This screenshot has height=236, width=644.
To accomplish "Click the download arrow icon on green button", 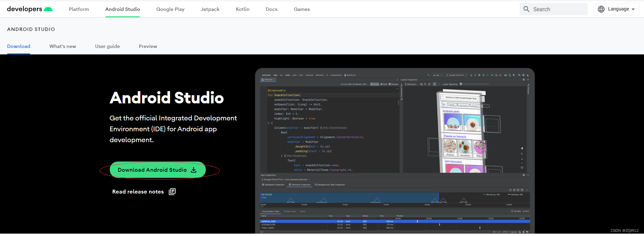I will pyautogui.click(x=194, y=170).
